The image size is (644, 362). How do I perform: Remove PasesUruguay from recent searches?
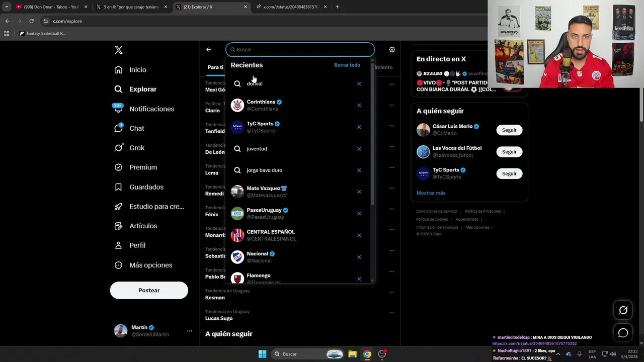[359, 213]
